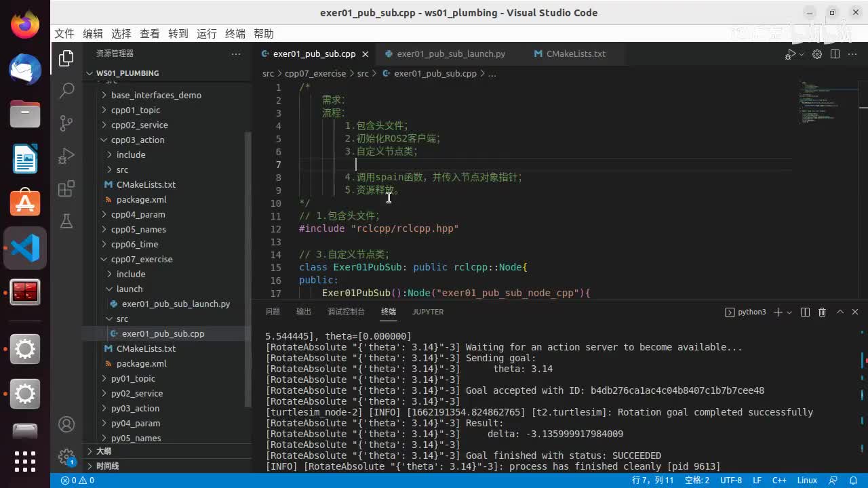This screenshot has height=488, width=868.
Task: Show the JUPYTER panel tab
Action: (428, 312)
